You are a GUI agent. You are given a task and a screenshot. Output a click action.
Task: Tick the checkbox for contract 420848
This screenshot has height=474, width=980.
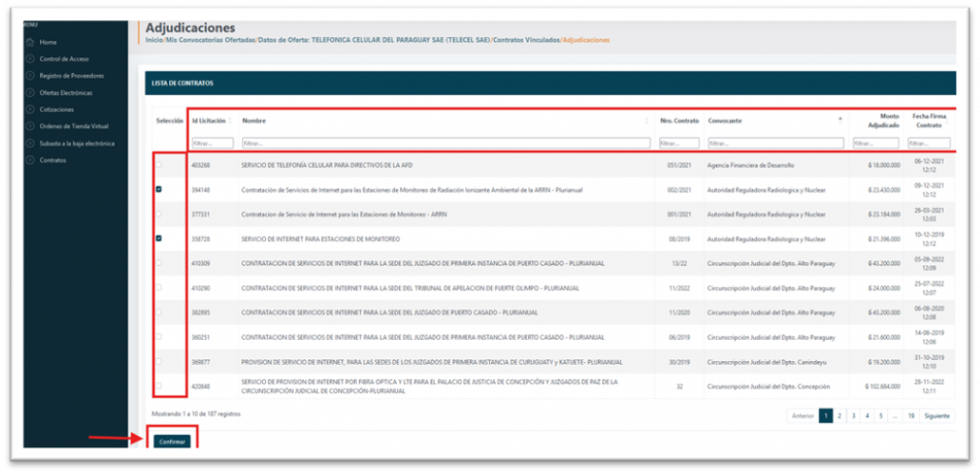pyautogui.click(x=159, y=386)
